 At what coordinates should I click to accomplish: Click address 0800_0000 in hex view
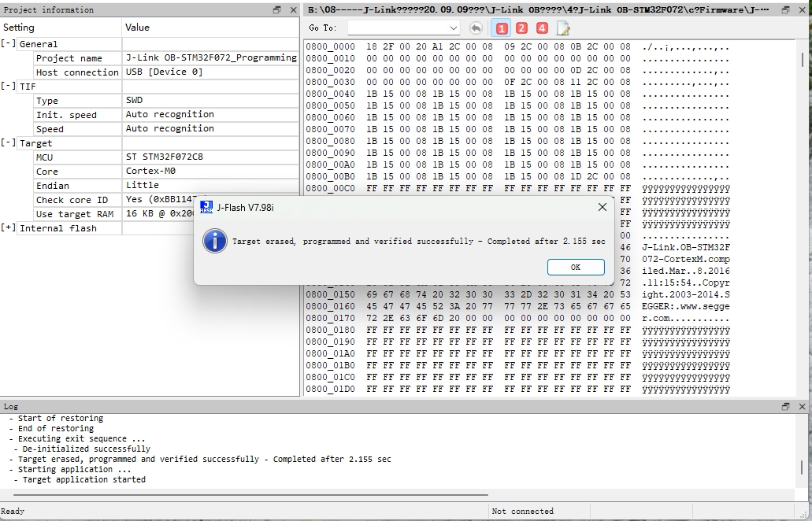coord(331,46)
